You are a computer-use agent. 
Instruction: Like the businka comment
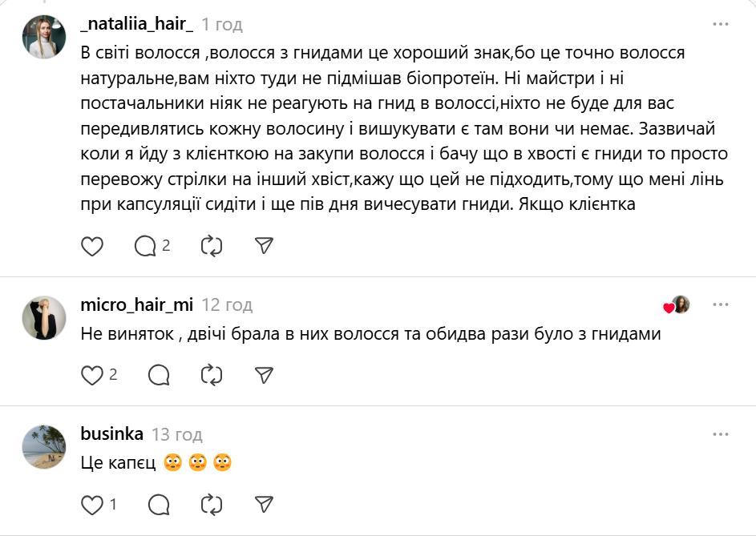point(93,504)
